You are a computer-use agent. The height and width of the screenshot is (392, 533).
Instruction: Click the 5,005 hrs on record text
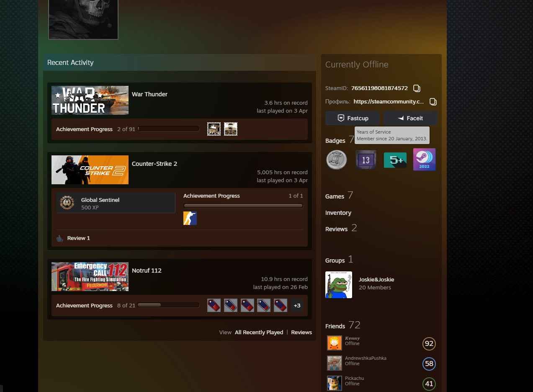pos(282,172)
